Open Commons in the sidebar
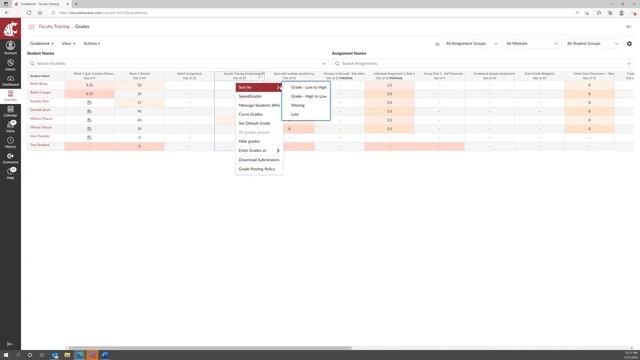Screen dimensions: 640x360 coord(10,158)
